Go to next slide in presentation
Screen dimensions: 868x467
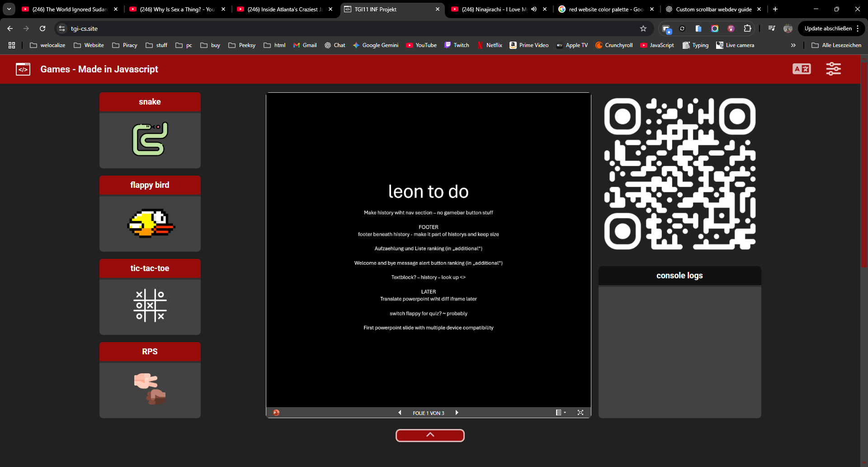(x=457, y=413)
